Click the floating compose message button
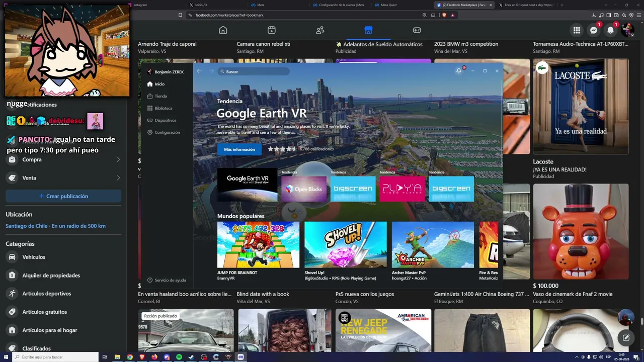The height and width of the screenshot is (362, 644). (626, 338)
